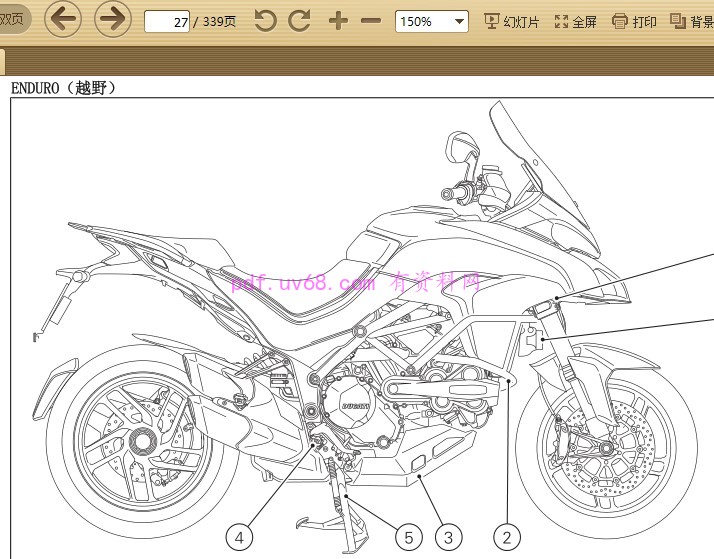Open the background (背景) setting
This screenshot has height=559, width=714.
coord(692,21)
